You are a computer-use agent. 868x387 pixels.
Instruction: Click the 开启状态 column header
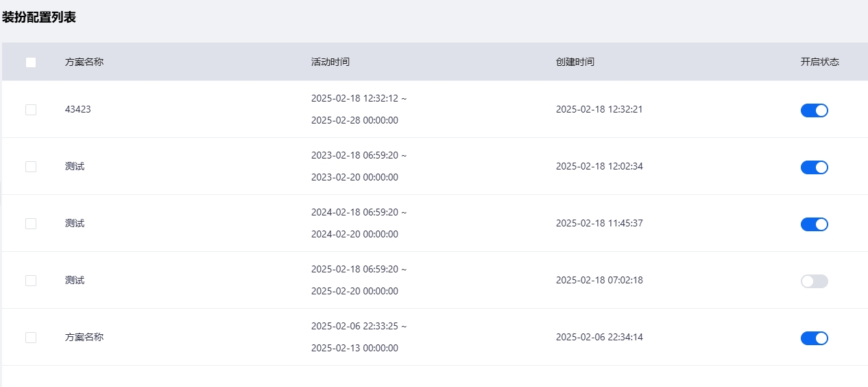tap(820, 62)
